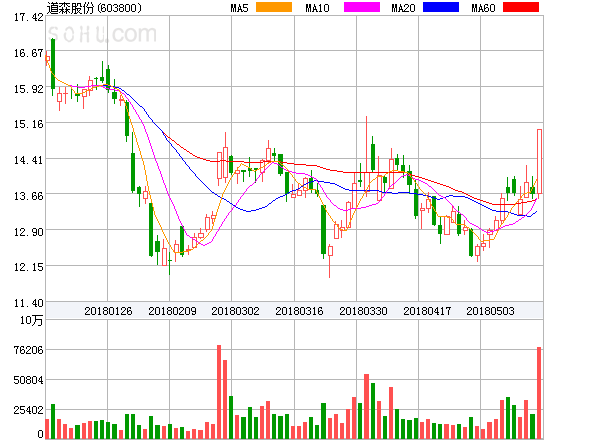The image size is (600, 440).
Task: Click the red MA60 legend swatch
Action: click(521, 7)
